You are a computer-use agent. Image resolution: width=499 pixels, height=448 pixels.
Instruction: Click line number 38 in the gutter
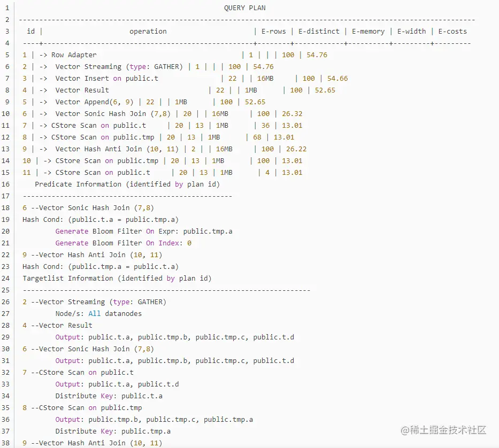(x=5, y=444)
